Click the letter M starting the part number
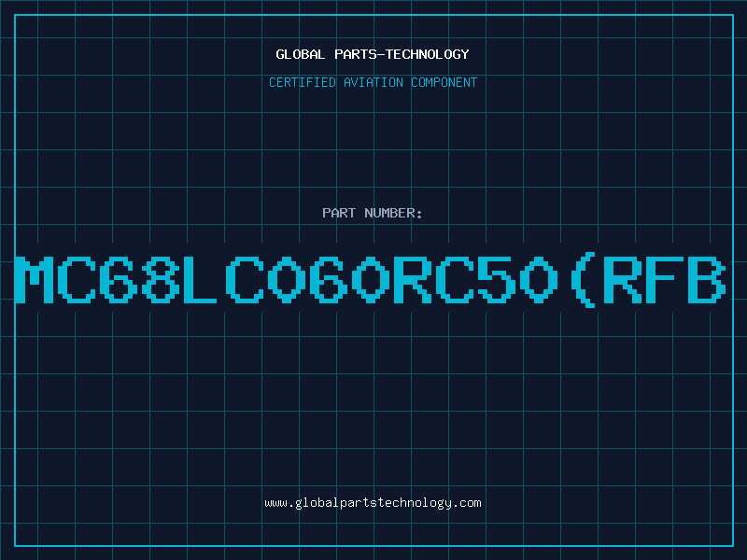747x560 pixels. tap(35, 280)
